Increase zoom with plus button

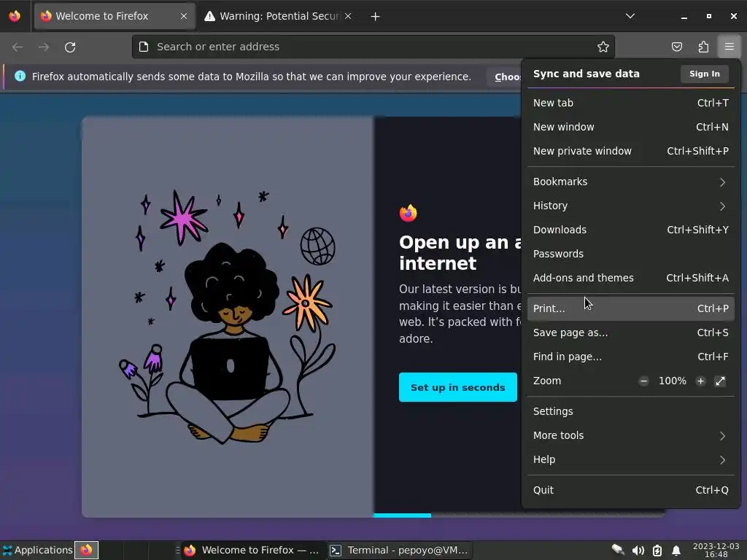[x=700, y=381]
